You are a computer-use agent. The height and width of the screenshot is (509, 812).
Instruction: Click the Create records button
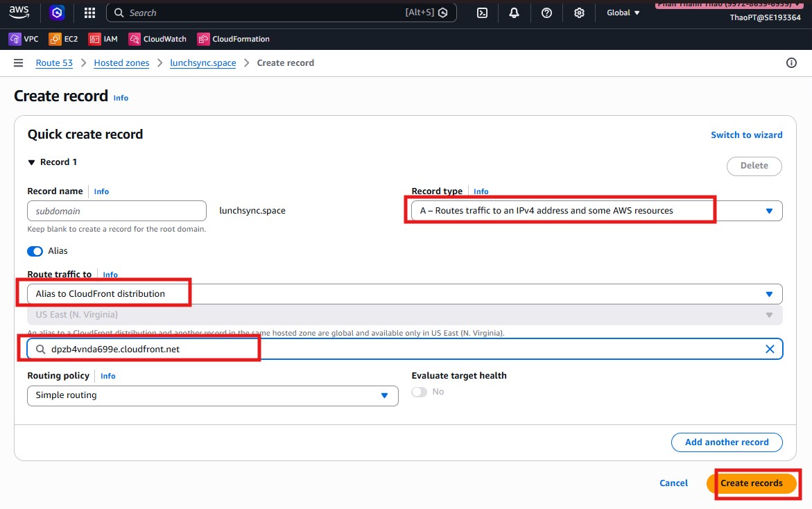751,483
